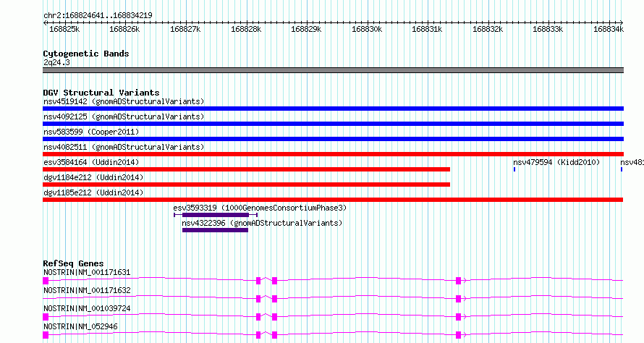Click the nsv4519142 blue variant bar
644x343 pixels.
[x=333, y=109]
